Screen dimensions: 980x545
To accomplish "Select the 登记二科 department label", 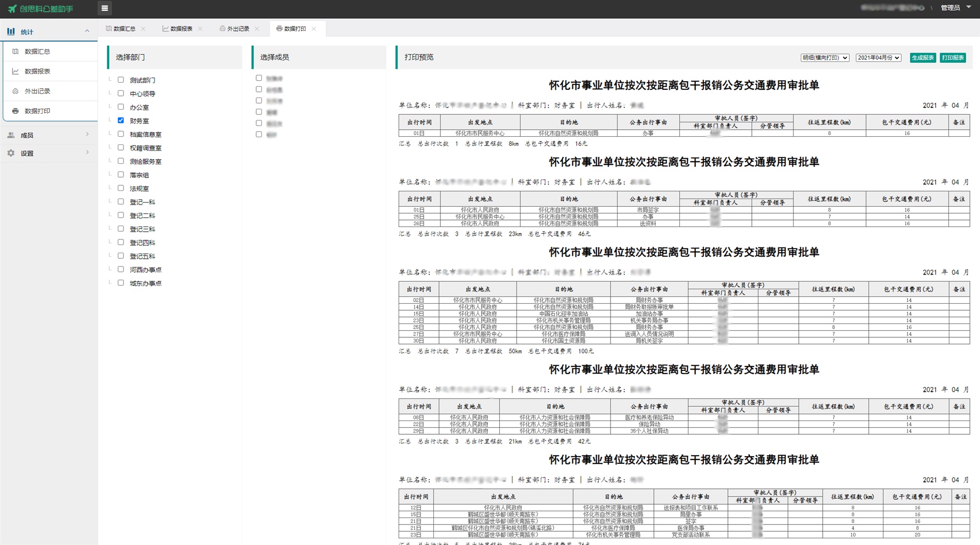I will [142, 215].
